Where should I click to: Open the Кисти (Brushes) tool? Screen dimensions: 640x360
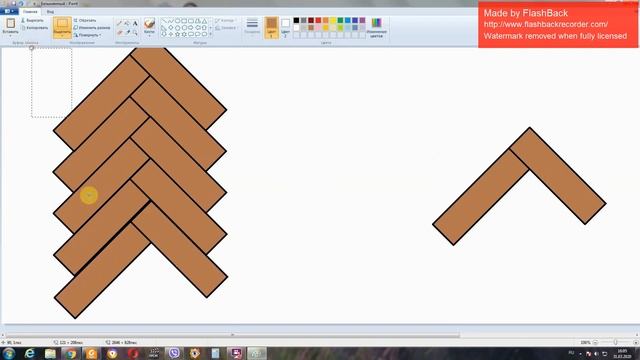tap(149, 26)
